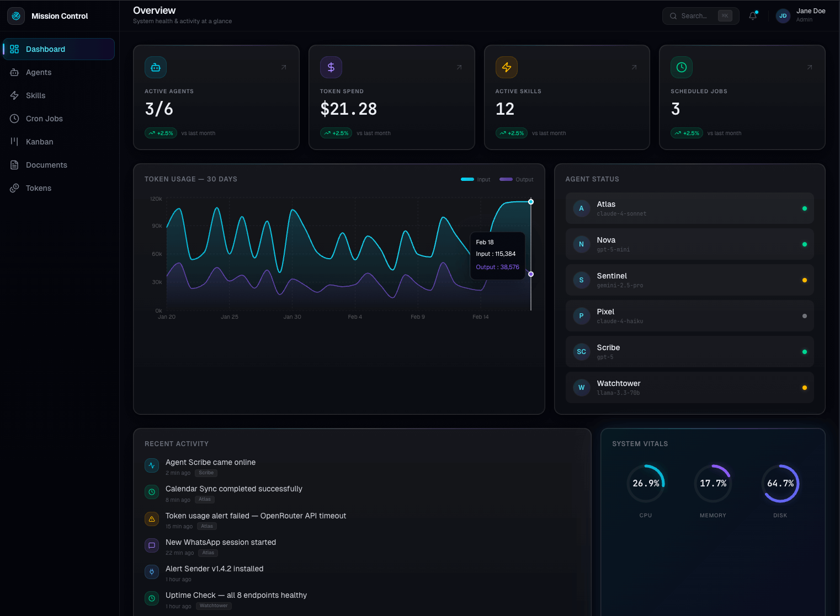This screenshot has width=840, height=616.
Task: Expand the Scheduled Jobs card via its arrow
Action: (x=809, y=67)
